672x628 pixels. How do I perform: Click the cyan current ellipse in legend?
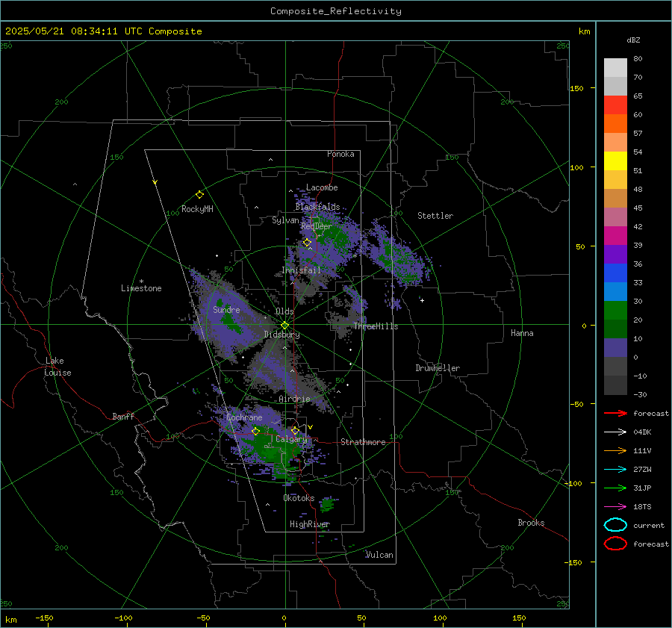(x=615, y=525)
